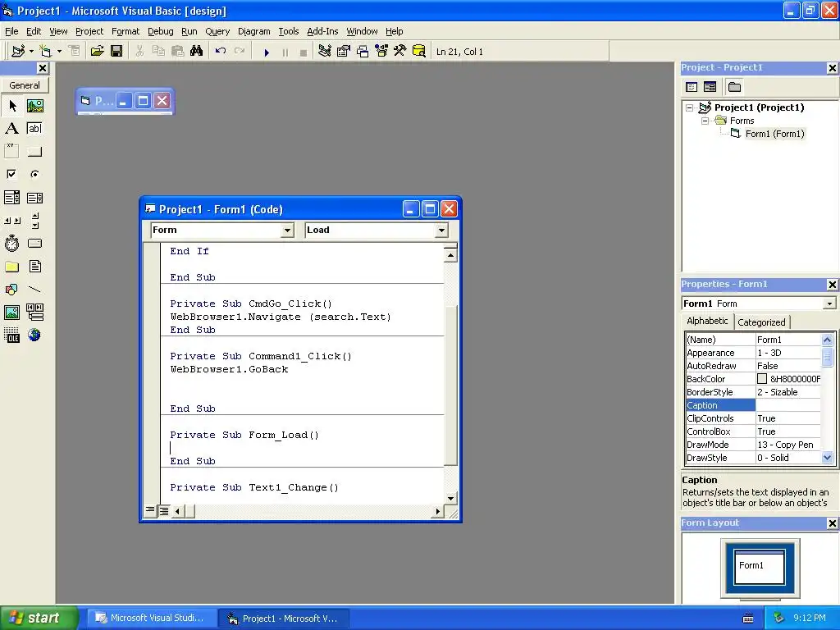The image size is (840, 630).
Task: Select the Pointer tool in toolbox
Action: 11,106
